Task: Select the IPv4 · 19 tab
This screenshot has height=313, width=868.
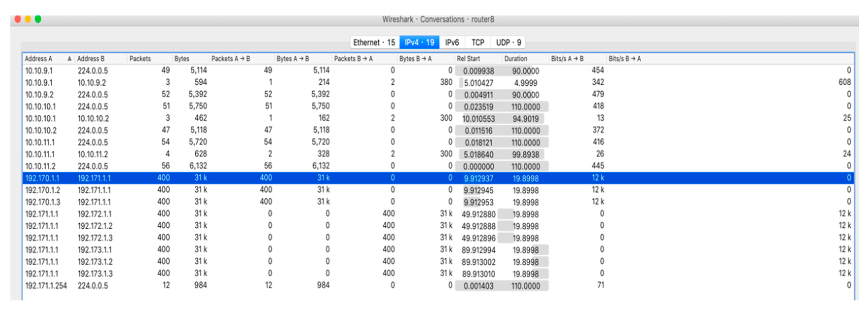Action: pos(419,42)
